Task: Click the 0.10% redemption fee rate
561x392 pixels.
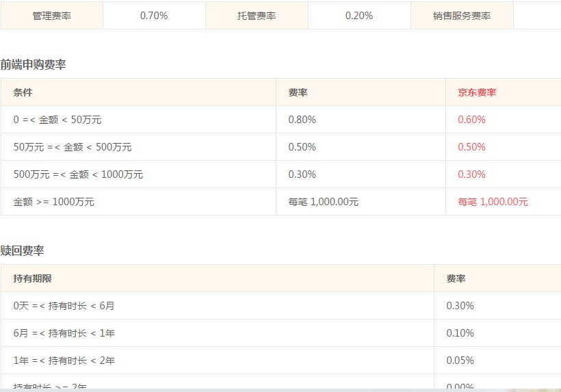Action: pos(460,333)
